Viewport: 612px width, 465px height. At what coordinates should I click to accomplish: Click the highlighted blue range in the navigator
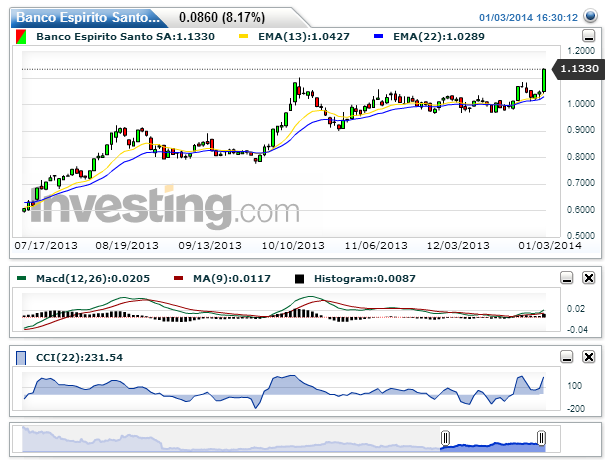click(493, 447)
